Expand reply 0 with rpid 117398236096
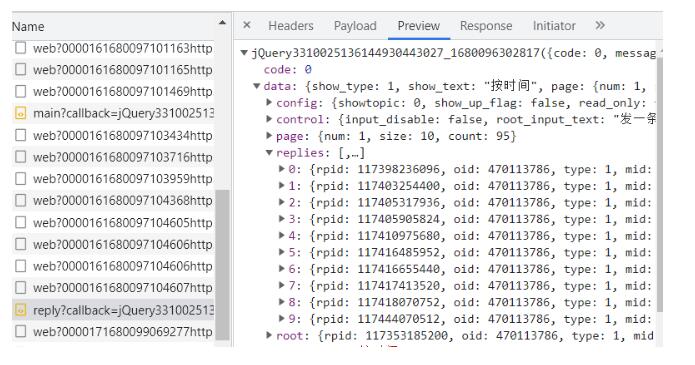Screen dimensions: 695x365 (281, 169)
